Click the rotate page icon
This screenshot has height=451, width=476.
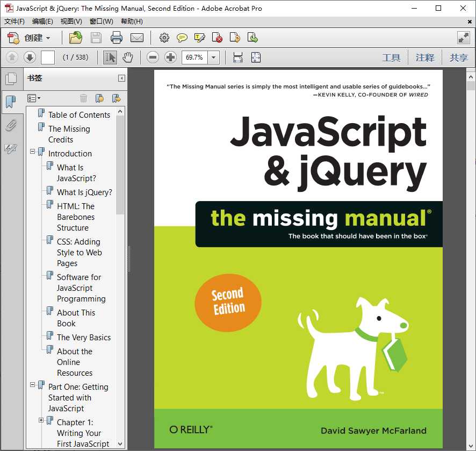coord(235,38)
